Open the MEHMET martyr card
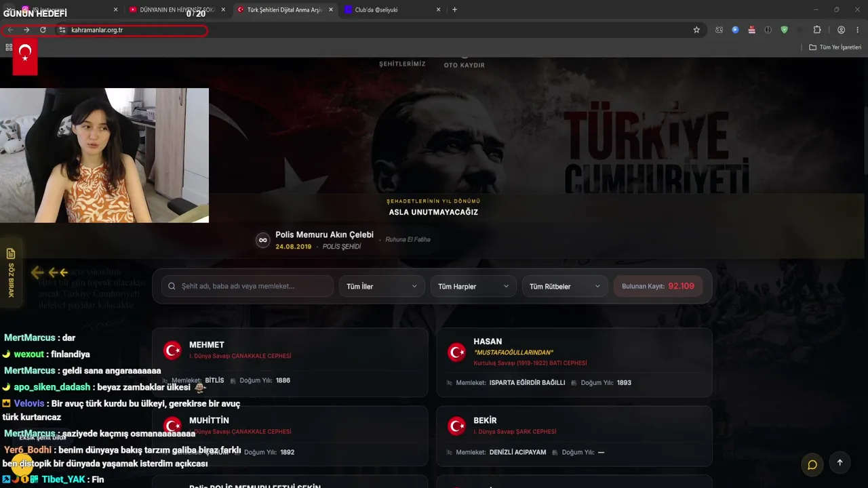The image size is (868, 488). [290, 362]
